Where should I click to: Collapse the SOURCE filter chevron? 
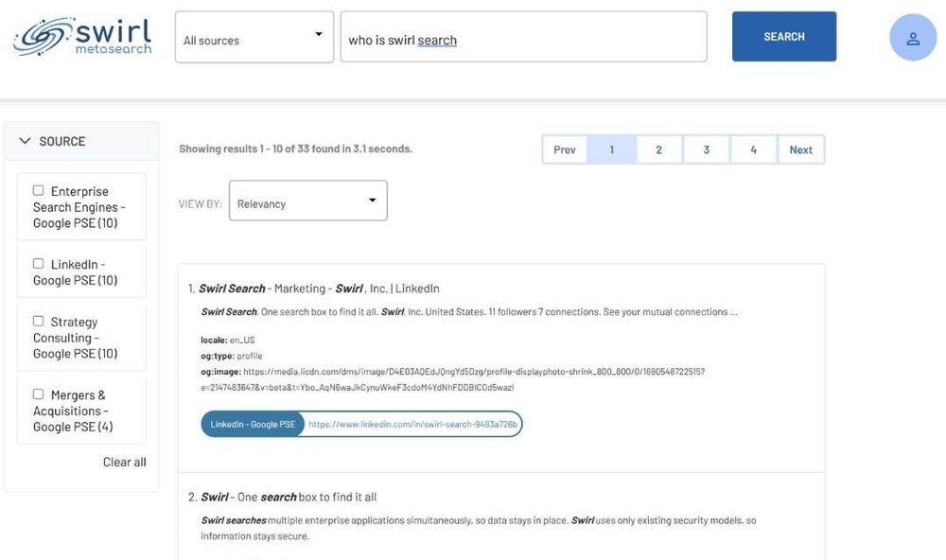(x=25, y=141)
